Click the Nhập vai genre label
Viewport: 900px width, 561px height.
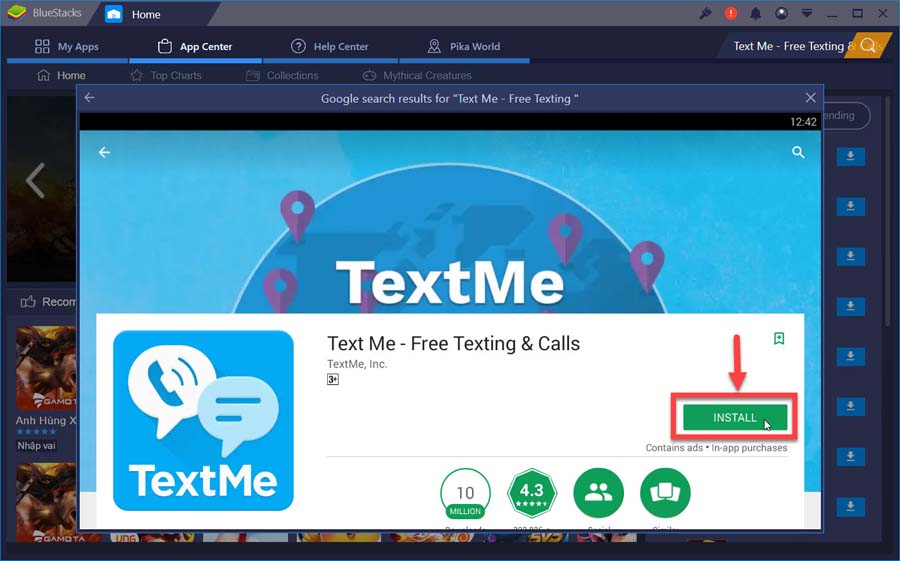click(36, 446)
